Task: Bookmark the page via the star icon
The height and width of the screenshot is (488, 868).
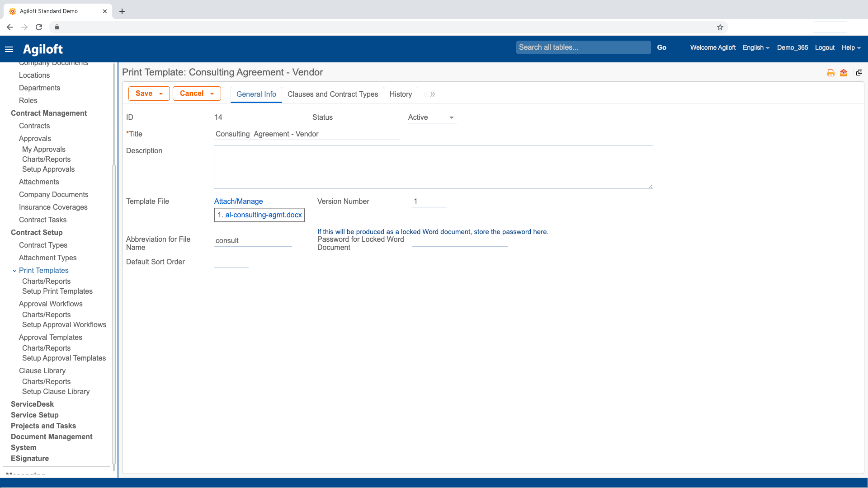Action: point(720,27)
